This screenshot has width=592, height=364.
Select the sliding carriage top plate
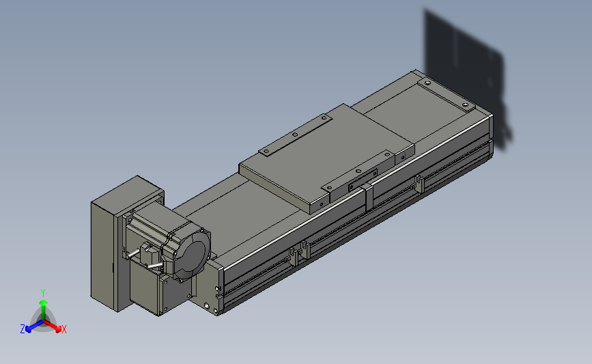(x=326, y=159)
